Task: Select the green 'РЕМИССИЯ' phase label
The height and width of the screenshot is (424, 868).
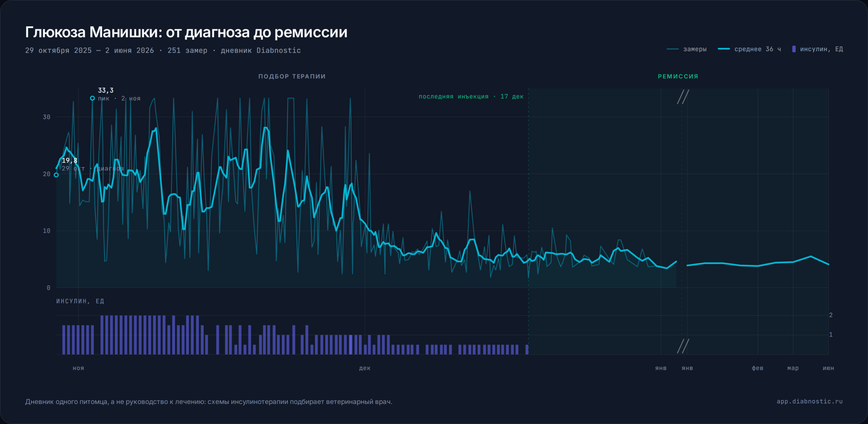Action: point(678,77)
